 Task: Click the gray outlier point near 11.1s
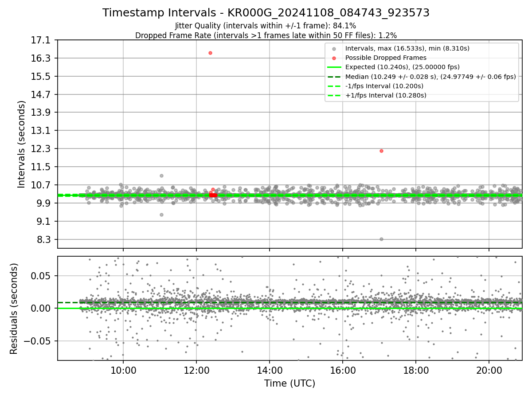[x=161, y=176]
